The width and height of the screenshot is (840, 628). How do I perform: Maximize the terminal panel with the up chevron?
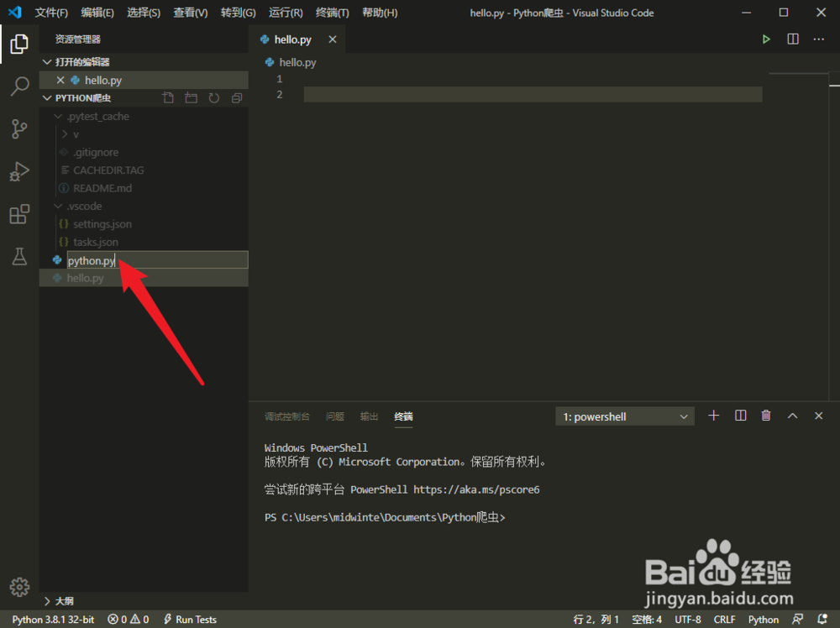pyautogui.click(x=792, y=416)
